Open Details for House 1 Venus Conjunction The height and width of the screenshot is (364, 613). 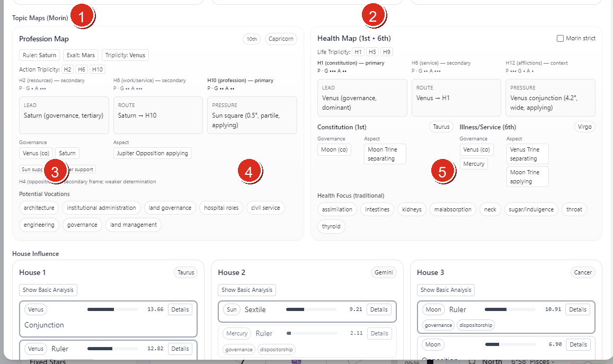(180, 309)
